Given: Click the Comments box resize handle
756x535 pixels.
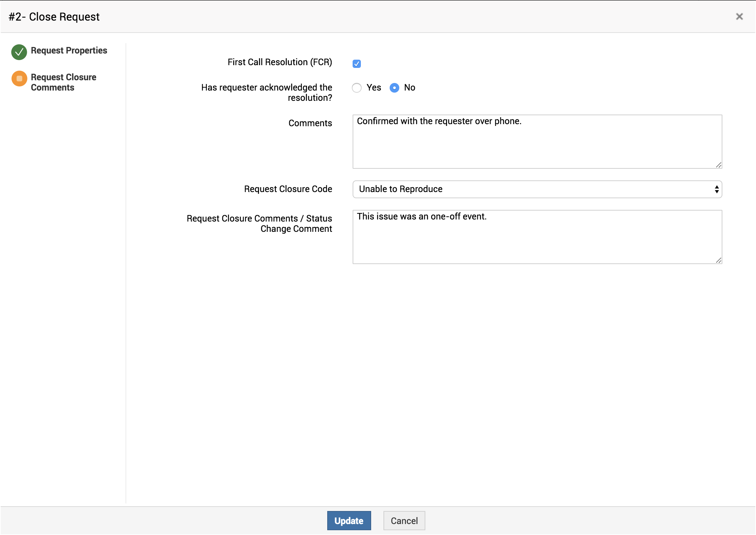Looking at the screenshot, I should coord(719,165).
